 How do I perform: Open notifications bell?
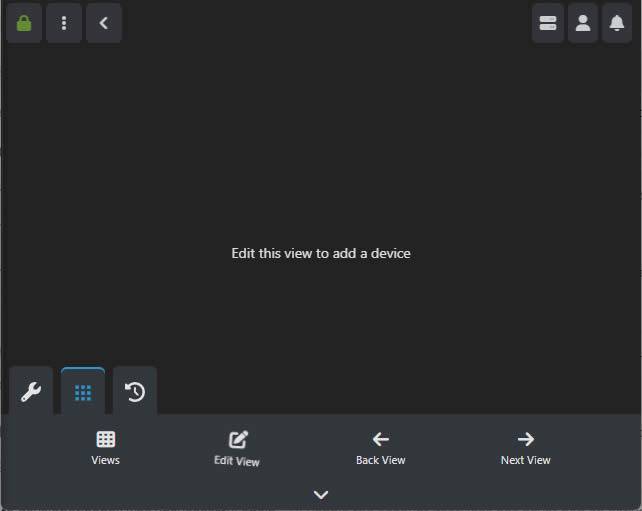617,23
